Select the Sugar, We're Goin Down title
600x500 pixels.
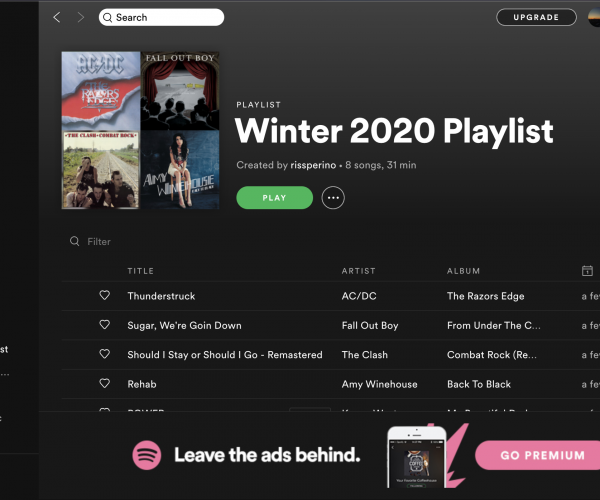coord(184,326)
